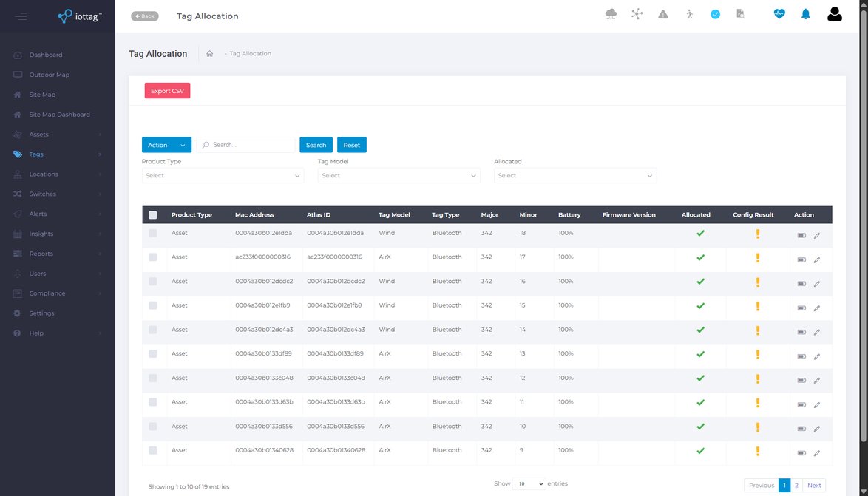Image resolution: width=868 pixels, height=496 pixels.
Task: Click edit pencil for 0004a30b012dcdc2
Action: pyautogui.click(x=816, y=284)
